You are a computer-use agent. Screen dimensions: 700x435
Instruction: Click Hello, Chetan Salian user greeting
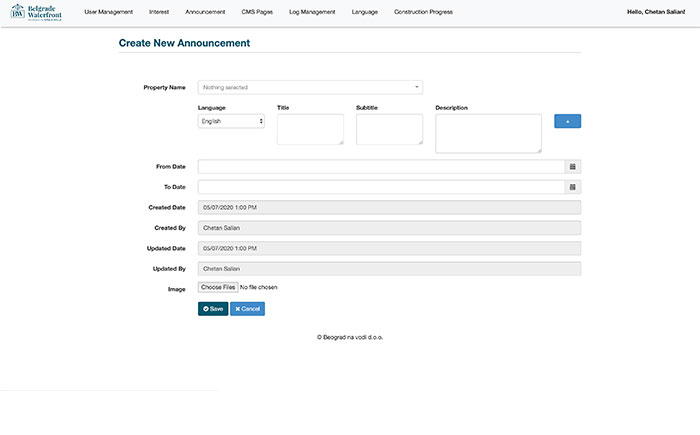[x=656, y=12]
